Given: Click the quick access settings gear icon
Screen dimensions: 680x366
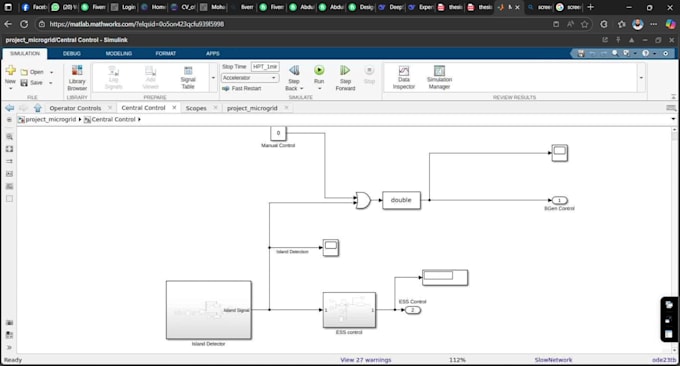Looking at the screenshot, I should (666, 53).
